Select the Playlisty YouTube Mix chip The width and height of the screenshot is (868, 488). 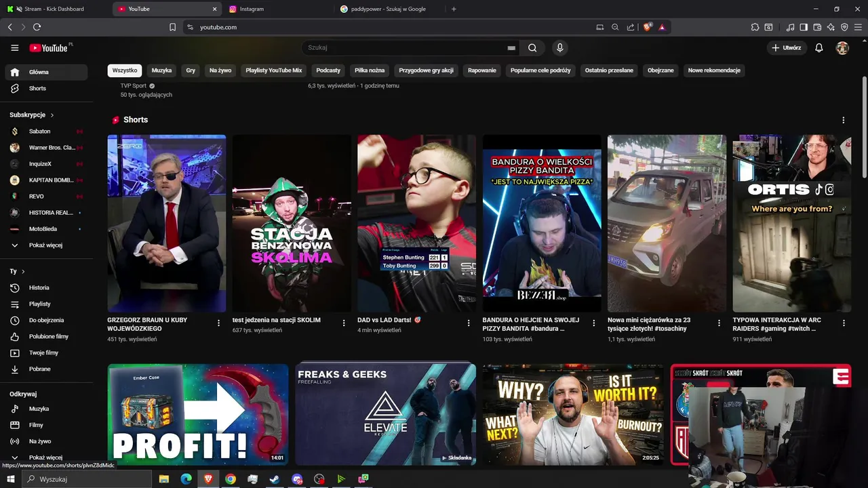[274, 70]
